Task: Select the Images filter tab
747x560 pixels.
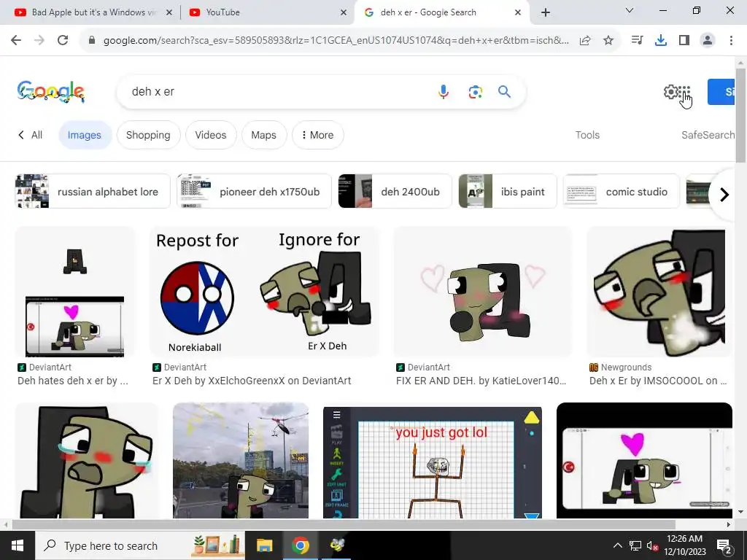Action: coord(85,135)
